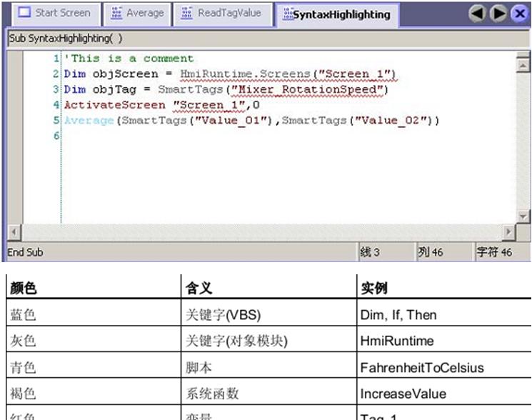This screenshot has width=532, height=420.
Task: Select the ReadTagValue tab
Action: tap(223, 14)
